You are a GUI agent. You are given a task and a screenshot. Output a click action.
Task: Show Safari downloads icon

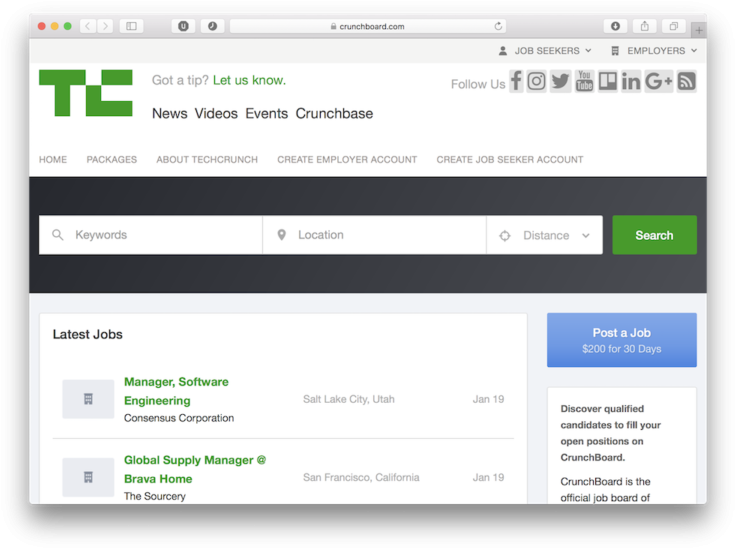615,26
